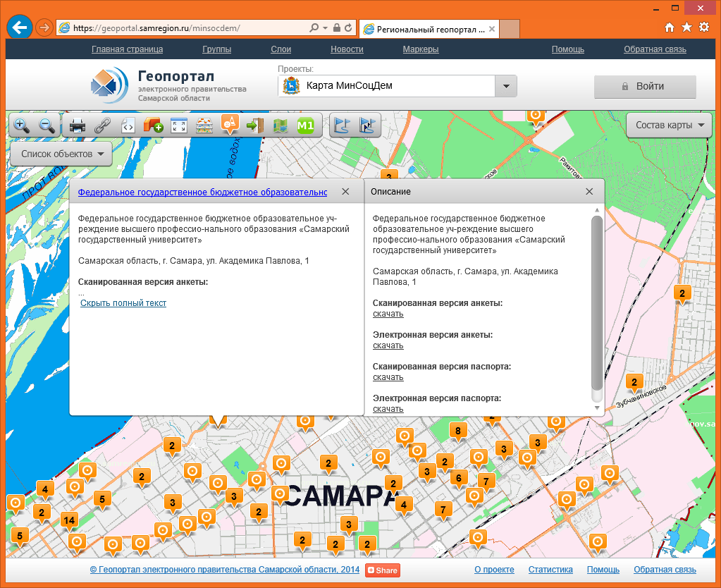Open browser settings gear
721x588 pixels.
click(704, 27)
